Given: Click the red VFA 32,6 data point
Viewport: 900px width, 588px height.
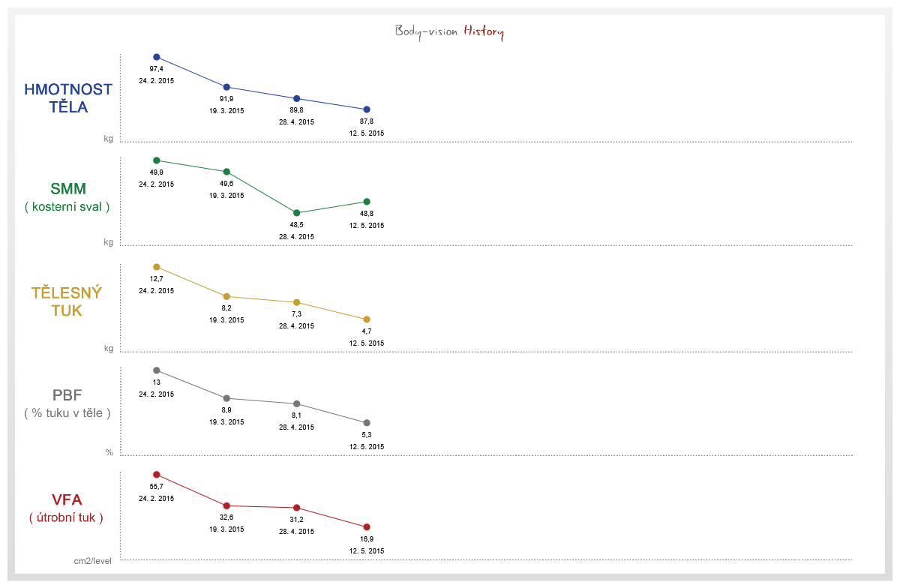Looking at the screenshot, I should 226,505.
